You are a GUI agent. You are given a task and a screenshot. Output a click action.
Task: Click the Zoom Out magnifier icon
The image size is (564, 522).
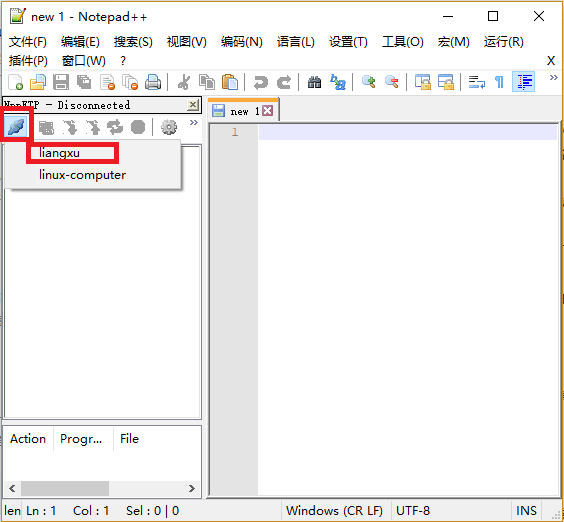392,82
